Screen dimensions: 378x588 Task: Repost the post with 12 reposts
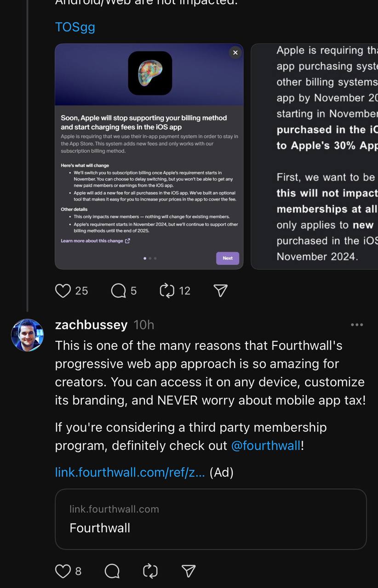[167, 291]
